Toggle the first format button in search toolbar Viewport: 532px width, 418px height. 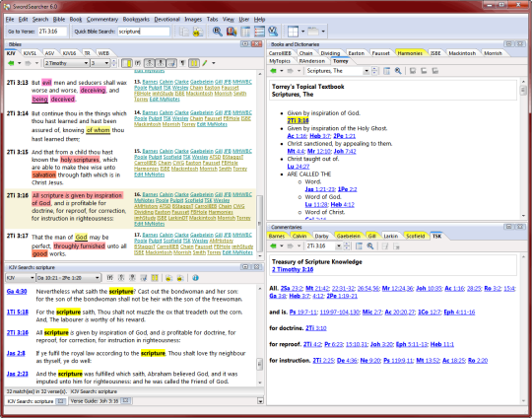(x=110, y=278)
